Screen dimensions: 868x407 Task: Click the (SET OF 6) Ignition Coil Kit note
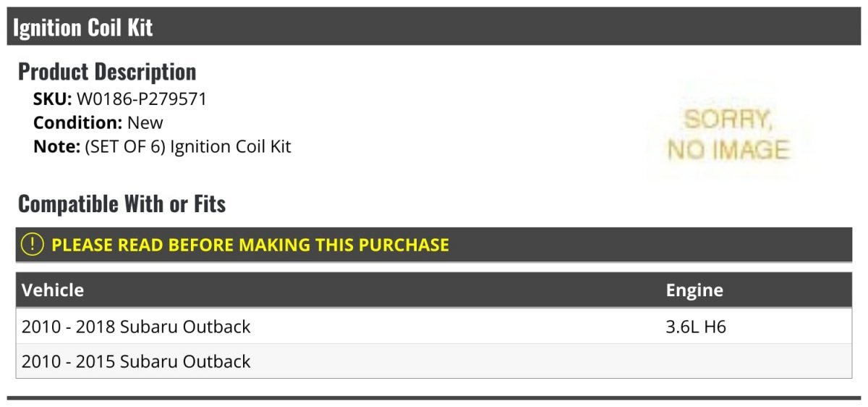188,146
